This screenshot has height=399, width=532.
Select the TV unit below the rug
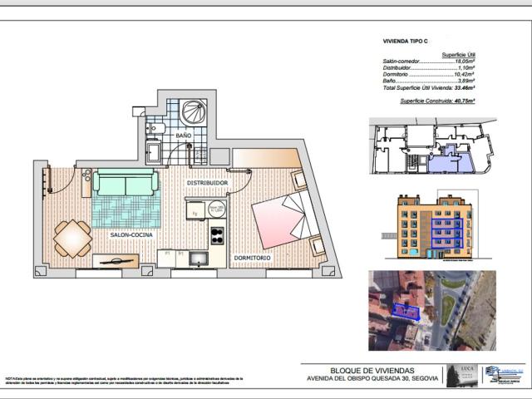(x=116, y=260)
